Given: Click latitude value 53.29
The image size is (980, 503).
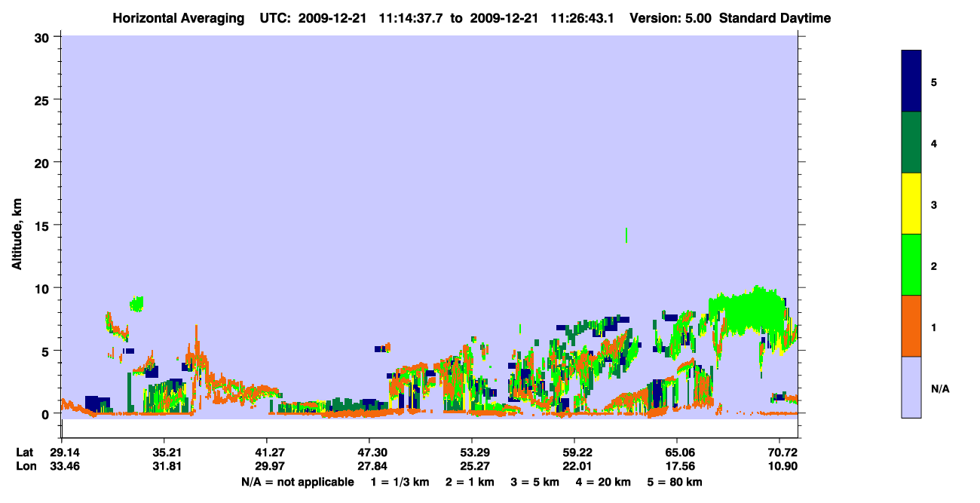Looking at the screenshot, I should [x=472, y=452].
